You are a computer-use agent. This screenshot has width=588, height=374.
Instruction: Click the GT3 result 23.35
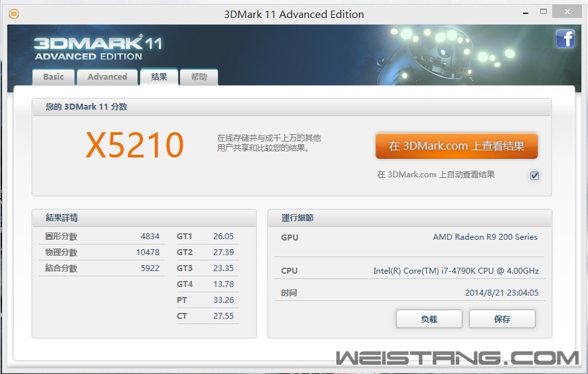pos(223,268)
